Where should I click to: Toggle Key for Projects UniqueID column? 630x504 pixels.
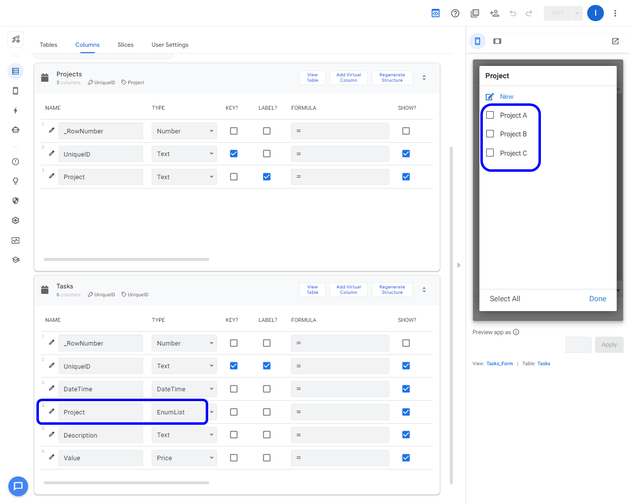233,154
